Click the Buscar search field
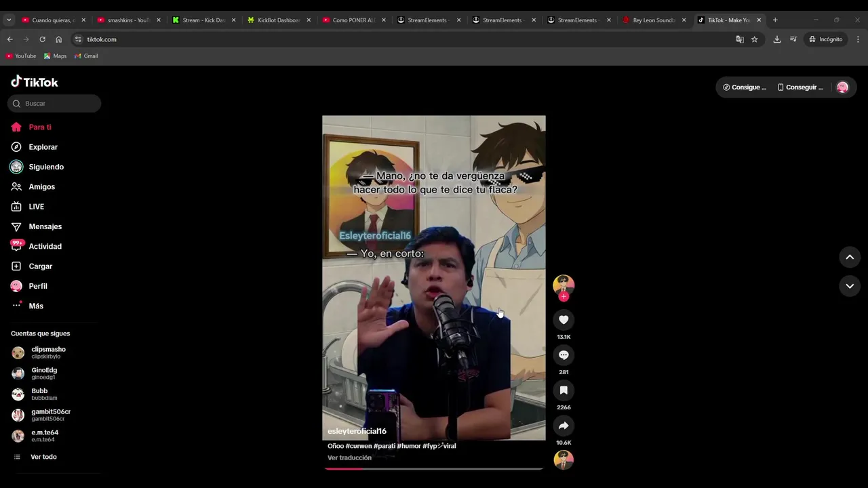 point(54,104)
